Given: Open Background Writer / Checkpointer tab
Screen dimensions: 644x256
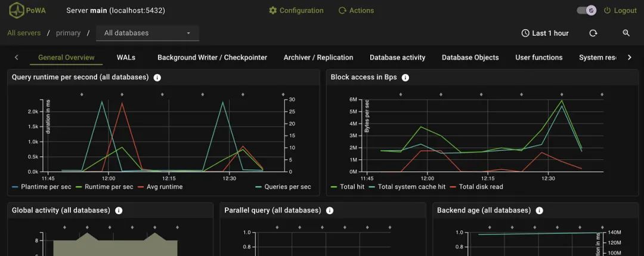Looking at the screenshot, I should coord(212,57).
